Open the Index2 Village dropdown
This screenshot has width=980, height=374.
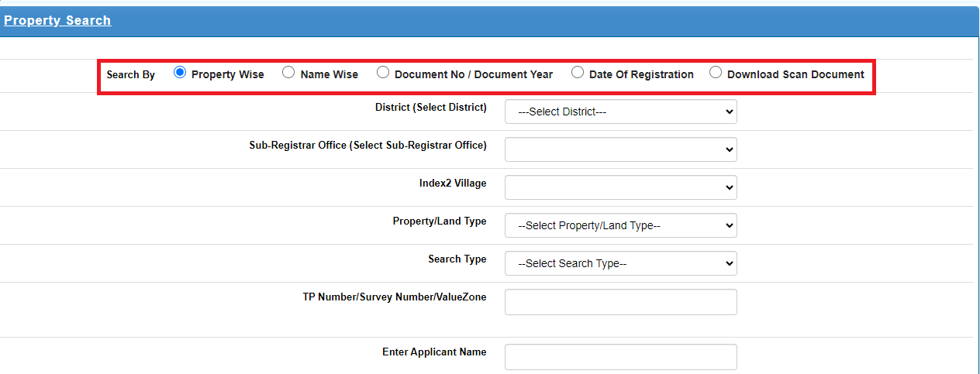(x=621, y=187)
